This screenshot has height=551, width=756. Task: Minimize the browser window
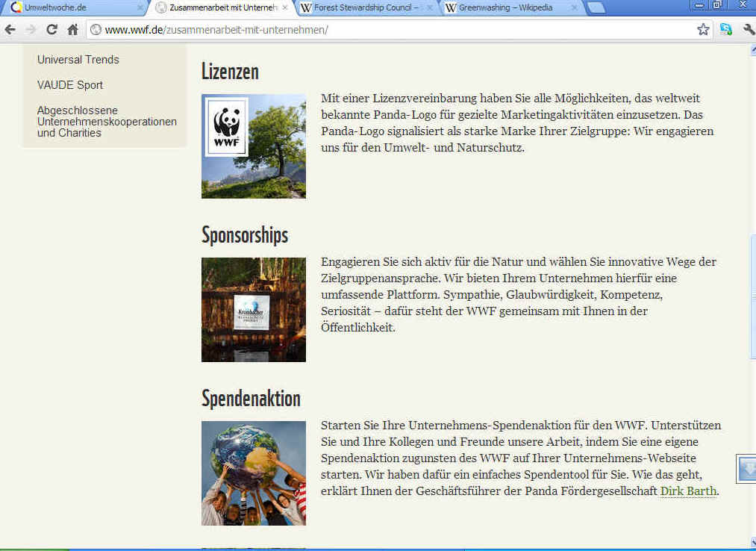click(x=699, y=5)
